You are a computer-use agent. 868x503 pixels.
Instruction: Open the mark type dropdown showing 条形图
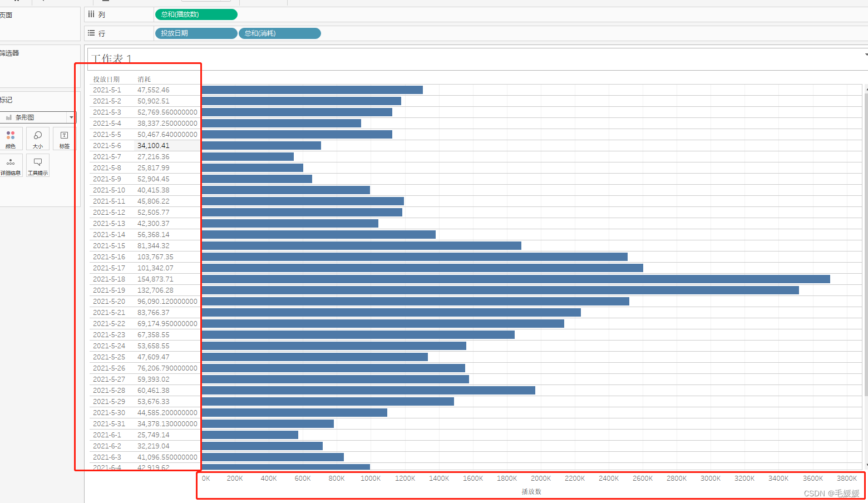[x=38, y=117]
